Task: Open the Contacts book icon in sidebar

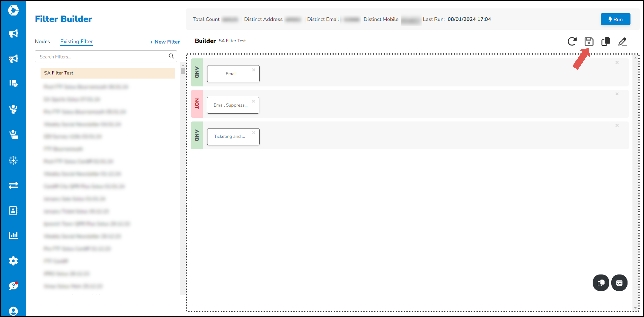Action: (14, 211)
